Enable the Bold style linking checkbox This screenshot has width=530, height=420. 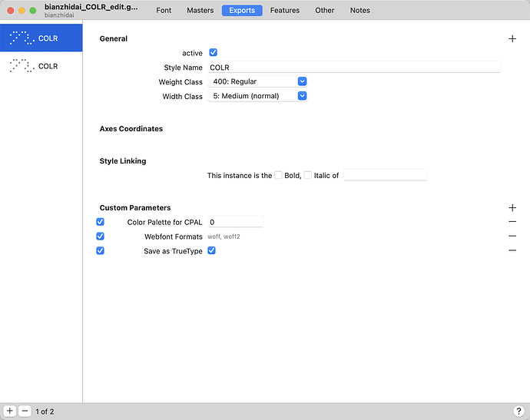(279, 175)
